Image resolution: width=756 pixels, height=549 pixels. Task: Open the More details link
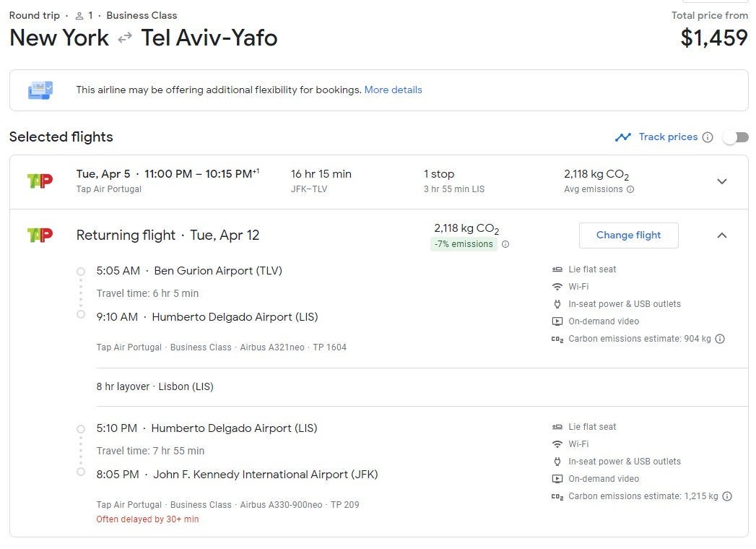[x=393, y=90]
